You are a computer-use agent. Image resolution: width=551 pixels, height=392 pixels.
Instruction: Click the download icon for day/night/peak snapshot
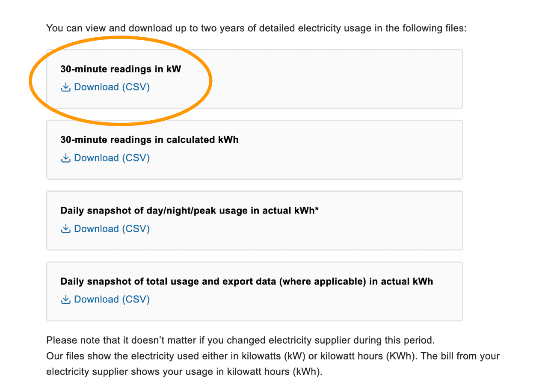(65, 229)
